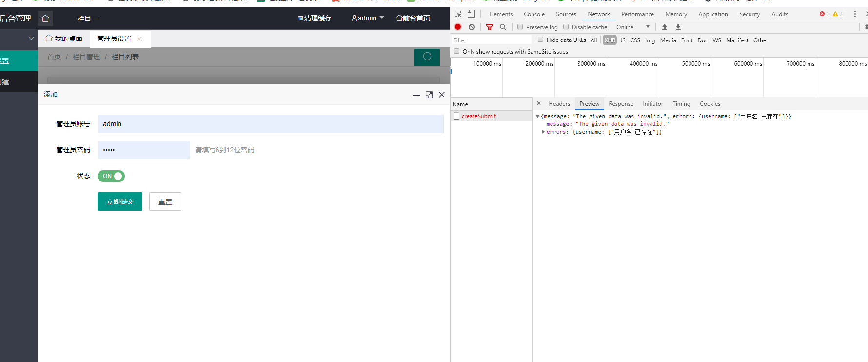
Task: Open the admin user dropdown
Action: (368, 18)
